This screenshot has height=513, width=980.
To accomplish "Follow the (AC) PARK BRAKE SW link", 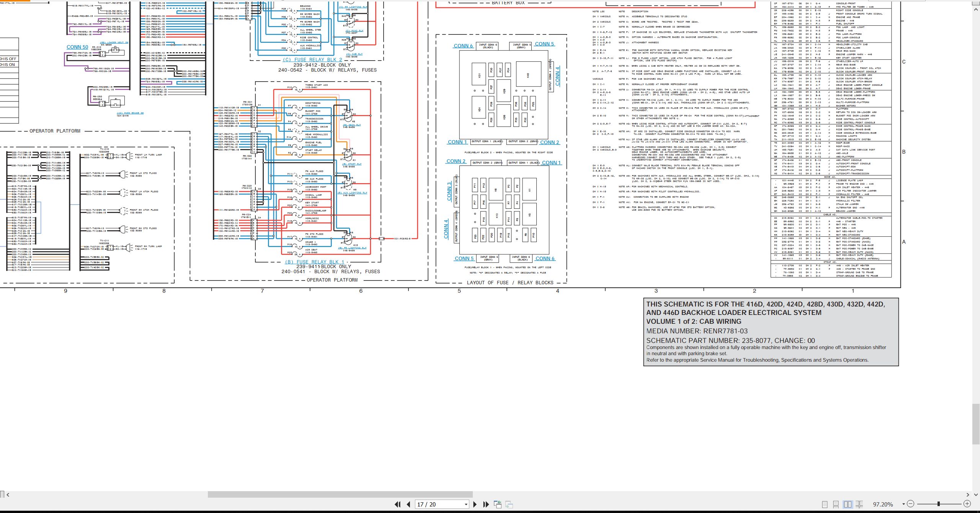I will (130, 113).
